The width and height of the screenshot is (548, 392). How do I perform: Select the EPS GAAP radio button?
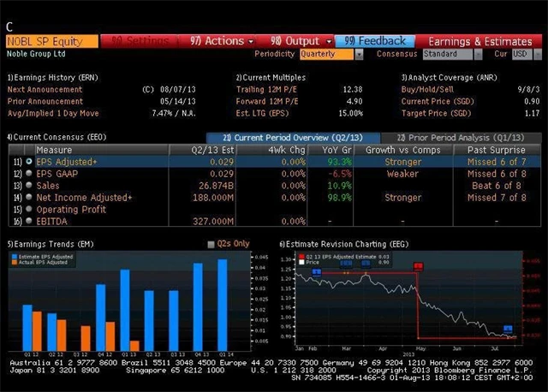pos(29,173)
